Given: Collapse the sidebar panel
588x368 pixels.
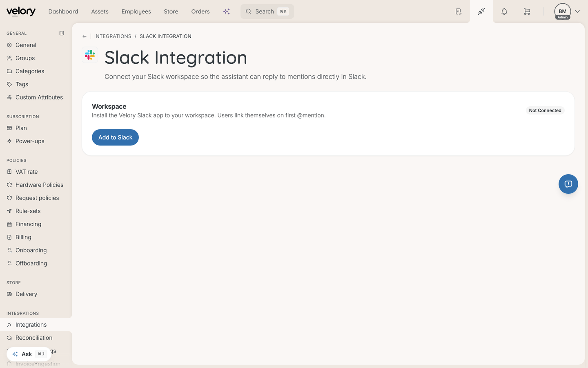Looking at the screenshot, I should [62, 33].
